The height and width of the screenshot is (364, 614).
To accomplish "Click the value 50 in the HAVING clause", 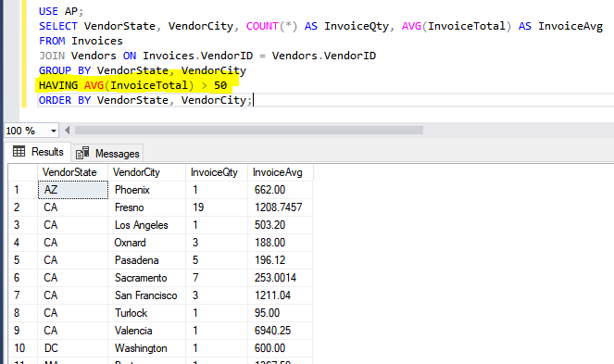I will pyautogui.click(x=220, y=85).
